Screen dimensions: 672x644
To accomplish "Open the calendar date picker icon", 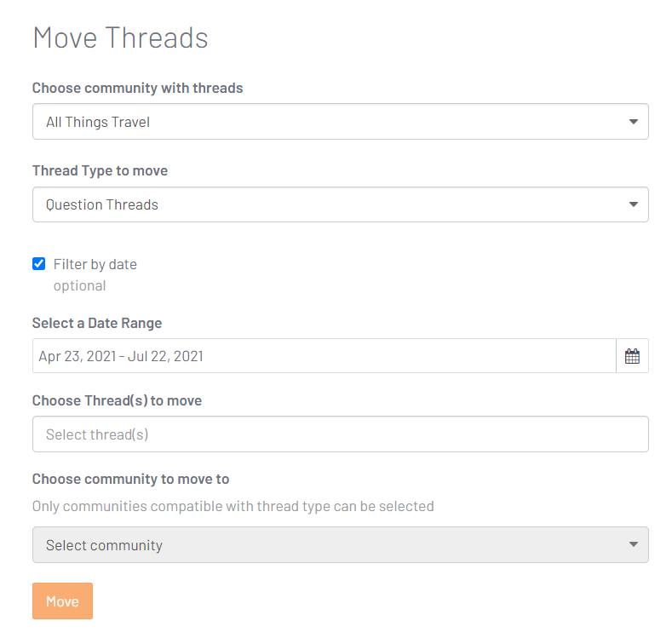I will coord(632,356).
